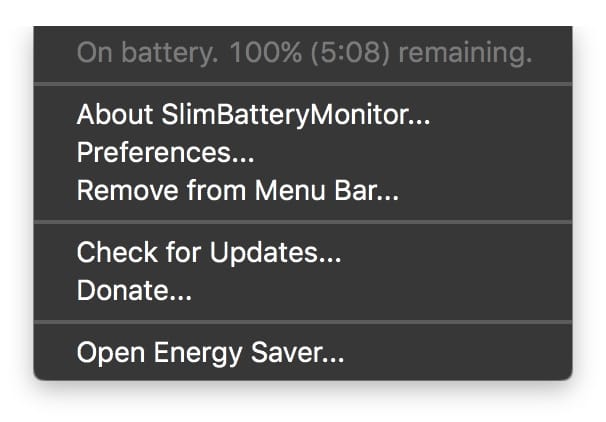Choose the last menu entry, Open Energy Saver
This screenshot has width=606, height=422.
(210, 353)
